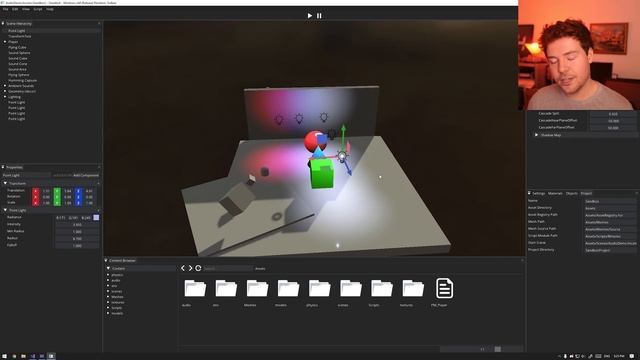Select Humming Capsule entity
Viewport: 640px width, 360px height.
(22, 80)
